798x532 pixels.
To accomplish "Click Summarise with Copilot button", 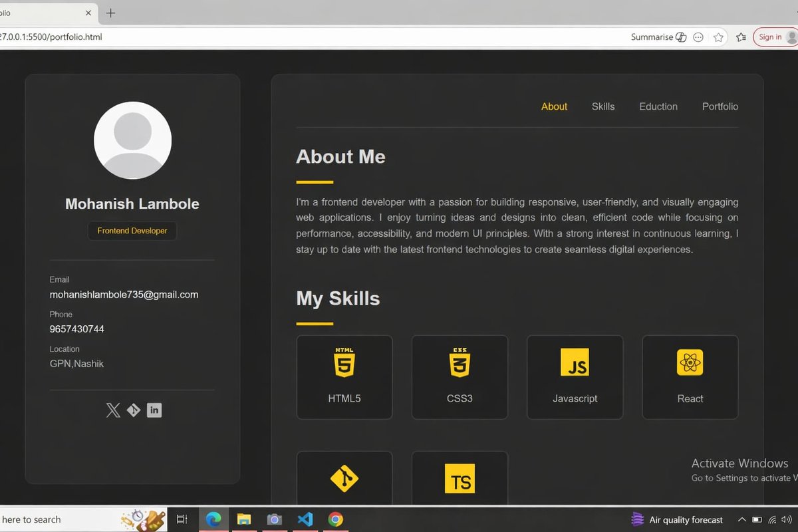I will point(658,37).
